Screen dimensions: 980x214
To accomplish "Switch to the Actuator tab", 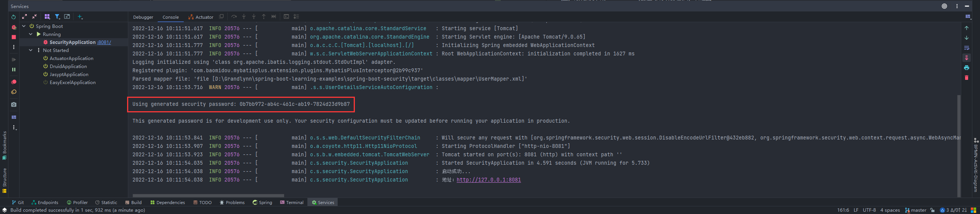I will 201,17.
